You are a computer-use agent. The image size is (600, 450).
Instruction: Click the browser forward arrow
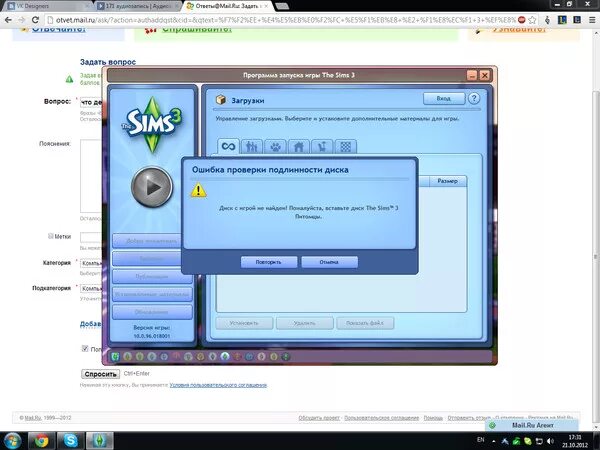(x=22, y=20)
